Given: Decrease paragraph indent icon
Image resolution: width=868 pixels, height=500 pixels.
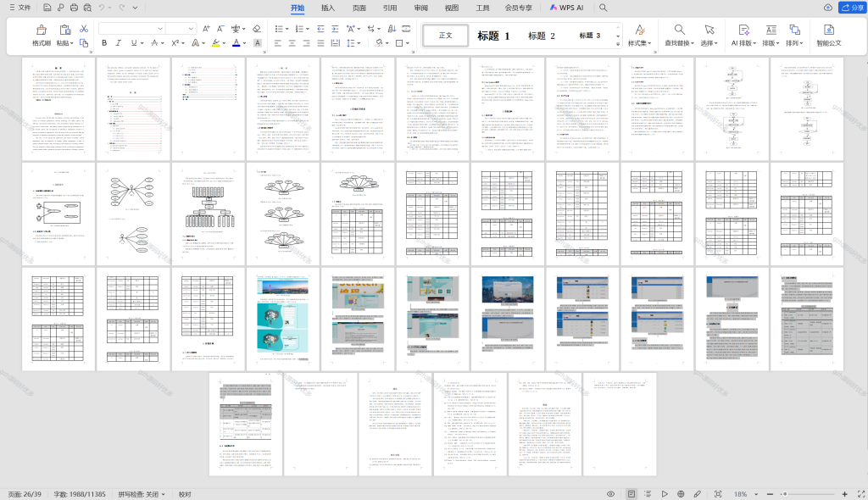Looking at the screenshot, I should tap(320, 29).
